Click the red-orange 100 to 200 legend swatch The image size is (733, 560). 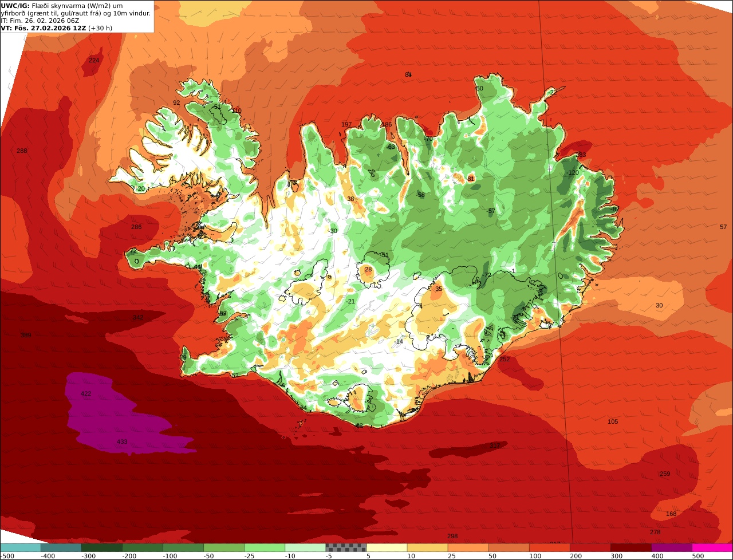(549, 547)
